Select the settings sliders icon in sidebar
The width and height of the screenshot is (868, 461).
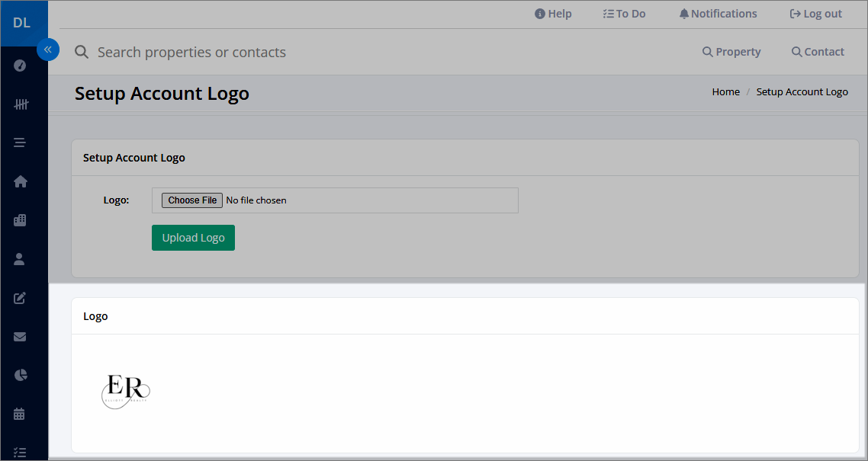[19, 104]
